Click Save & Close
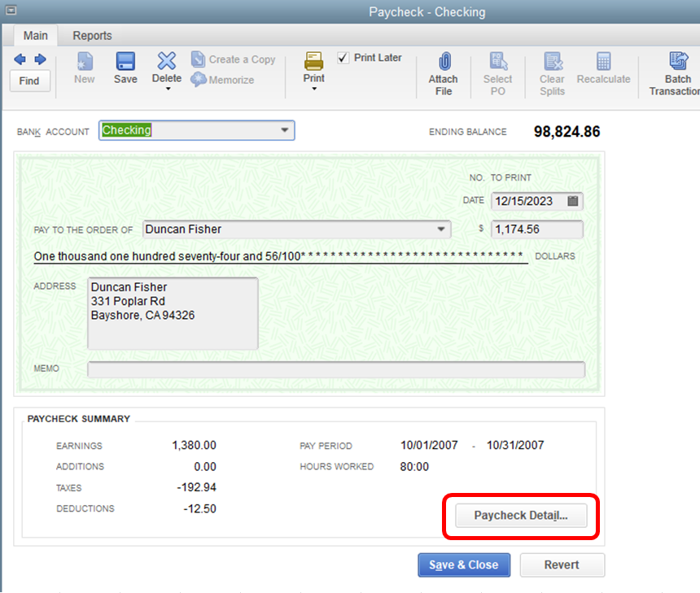 click(x=463, y=565)
